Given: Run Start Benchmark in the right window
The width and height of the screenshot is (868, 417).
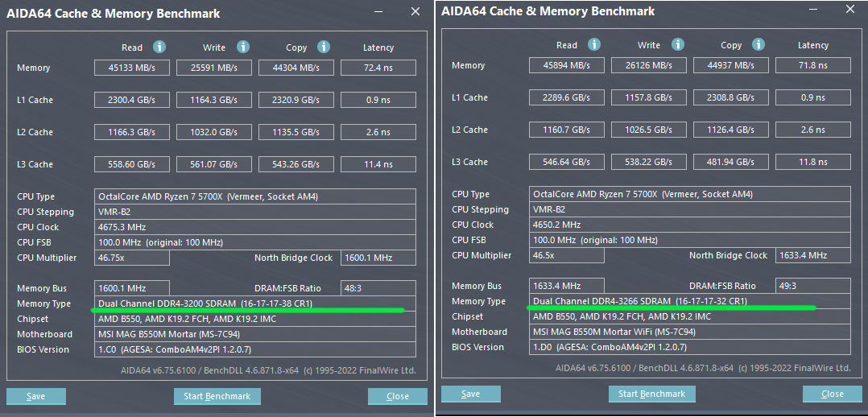Looking at the screenshot, I should point(651,394).
